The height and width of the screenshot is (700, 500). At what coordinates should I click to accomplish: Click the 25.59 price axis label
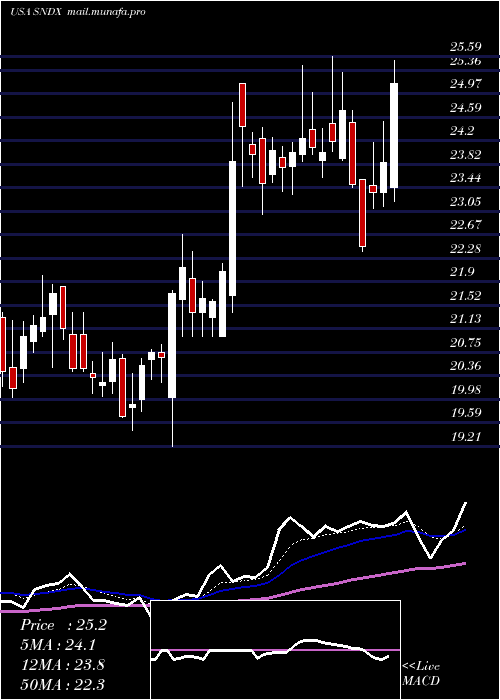click(465, 47)
